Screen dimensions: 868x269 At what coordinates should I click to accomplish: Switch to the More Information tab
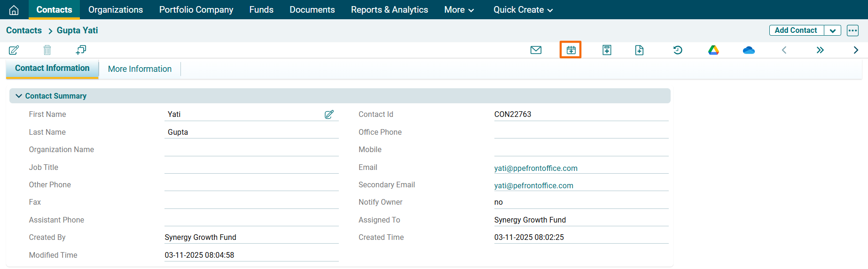(140, 69)
